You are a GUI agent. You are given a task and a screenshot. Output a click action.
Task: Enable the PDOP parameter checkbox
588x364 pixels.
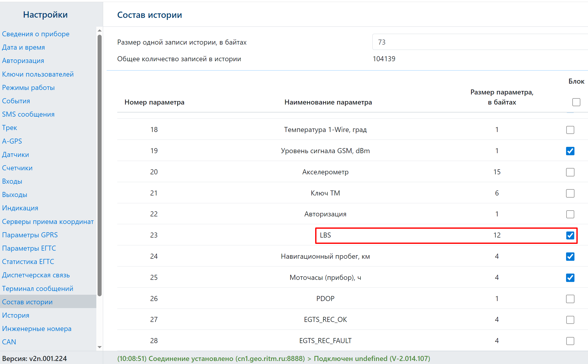(570, 299)
